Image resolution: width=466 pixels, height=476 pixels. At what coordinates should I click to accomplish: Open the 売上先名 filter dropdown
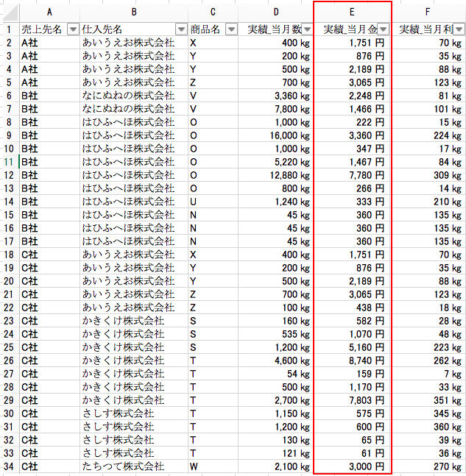[x=73, y=29]
